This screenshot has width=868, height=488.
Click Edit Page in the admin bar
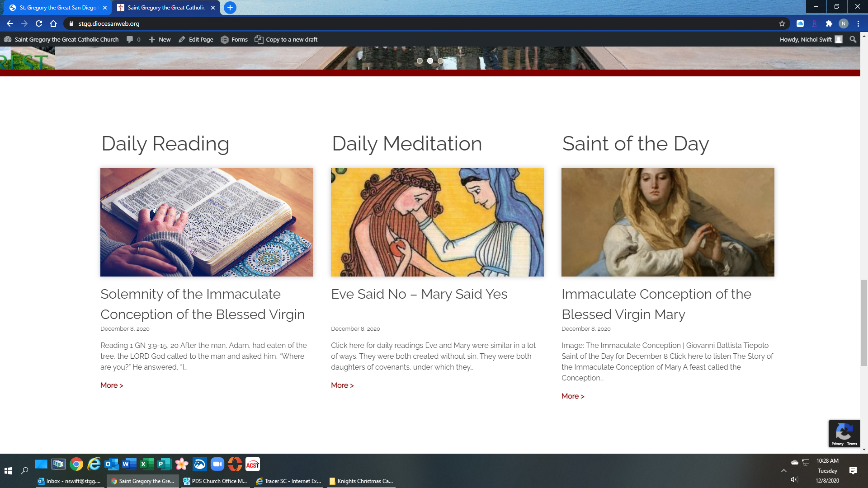tap(196, 39)
